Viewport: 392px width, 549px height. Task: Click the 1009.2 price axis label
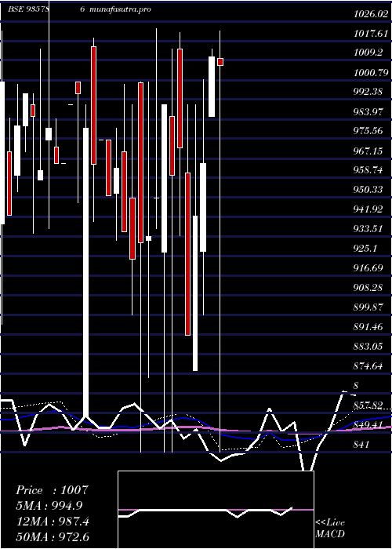pyautogui.click(x=368, y=53)
